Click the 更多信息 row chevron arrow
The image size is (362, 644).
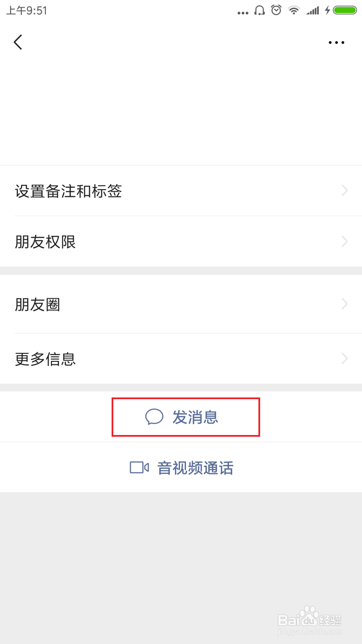[344, 359]
